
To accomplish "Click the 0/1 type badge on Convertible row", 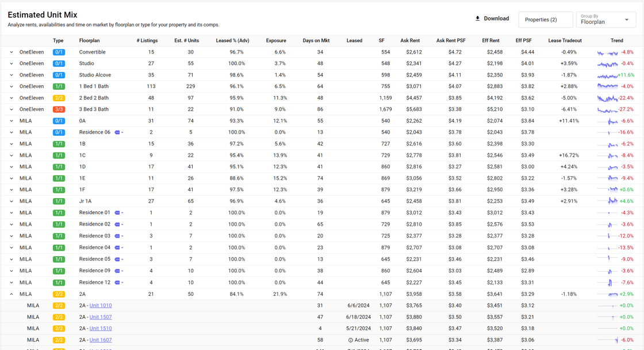I will (58, 52).
